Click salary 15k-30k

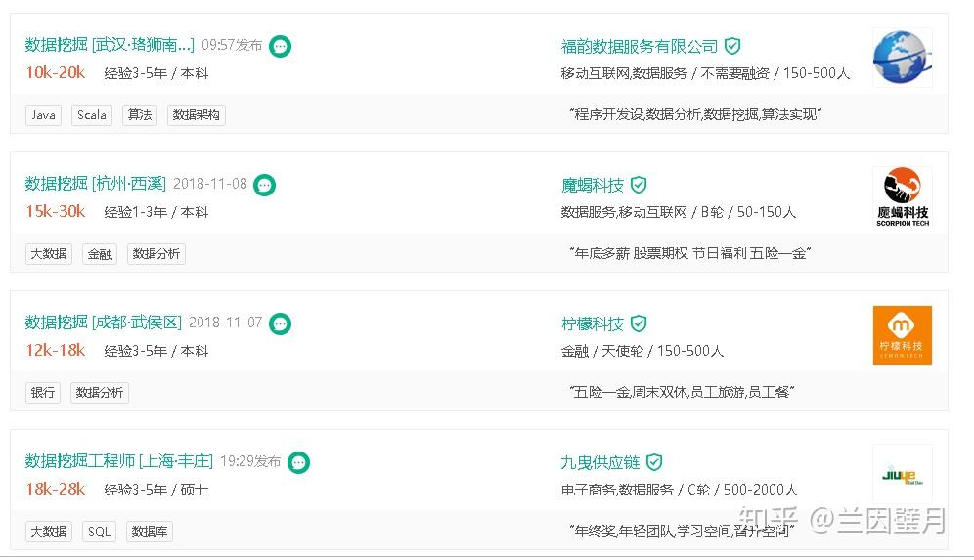(56, 212)
